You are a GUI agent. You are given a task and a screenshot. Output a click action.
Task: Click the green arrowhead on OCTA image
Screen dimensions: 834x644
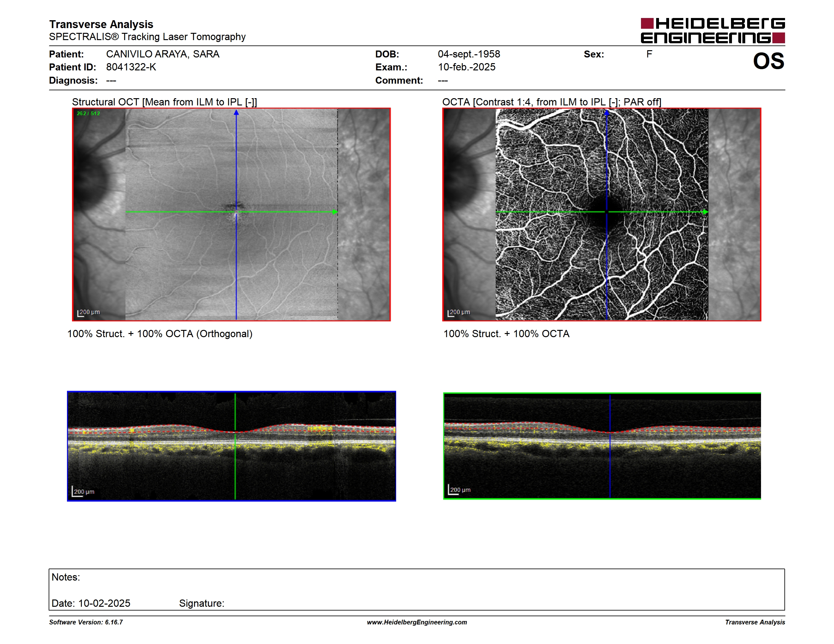705,212
